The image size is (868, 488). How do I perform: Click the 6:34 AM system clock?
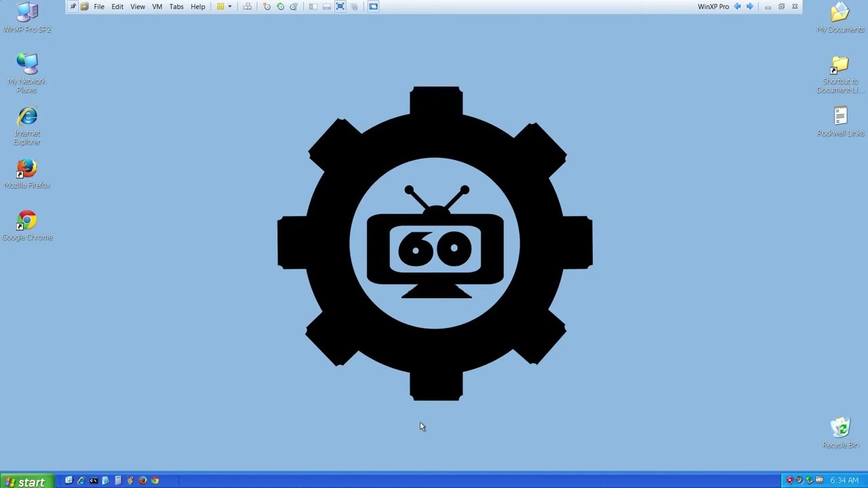click(x=844, y=481)
